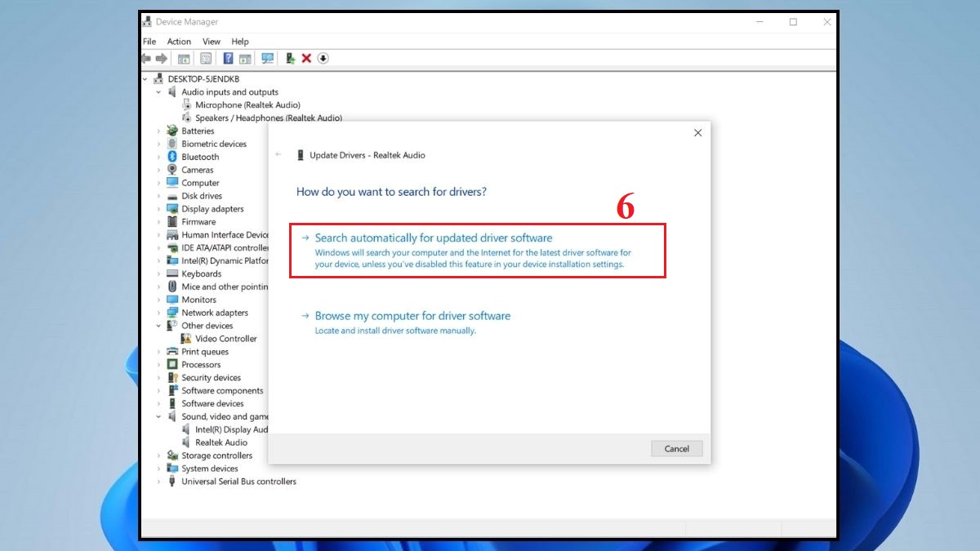Click the blue Help question-mark toolbar icon
980x551 pixels.
click(228, 58)
